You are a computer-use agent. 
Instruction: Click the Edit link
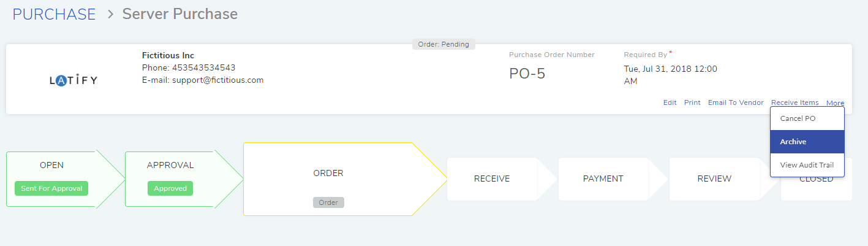coord(670,102)
